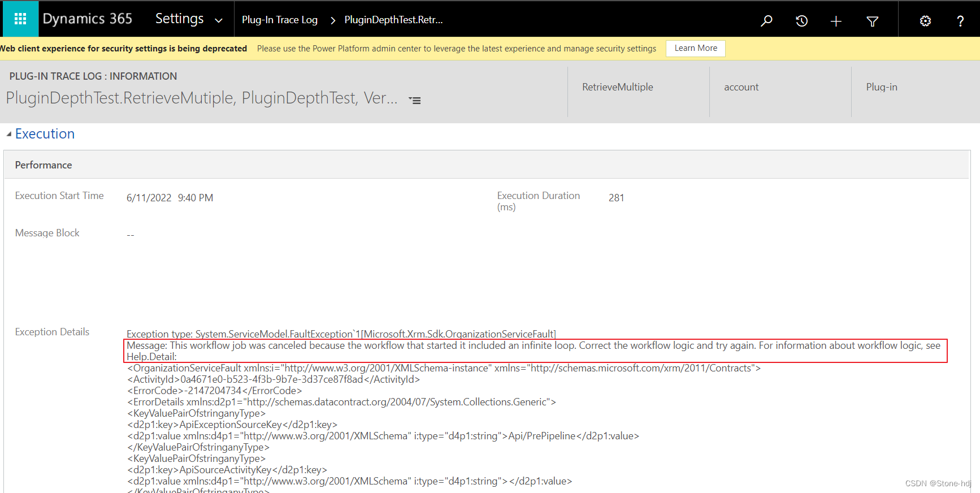Click the ActivityId line in exception details
Viewport: 980px width, 493px height.
tap(274, 379)
